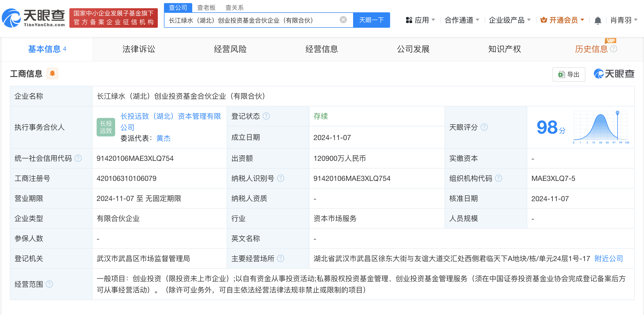This screenshot has height=315, width=644.
Task: Switch to the 法律诉讼 tab
Action: [x=139, y=49]
